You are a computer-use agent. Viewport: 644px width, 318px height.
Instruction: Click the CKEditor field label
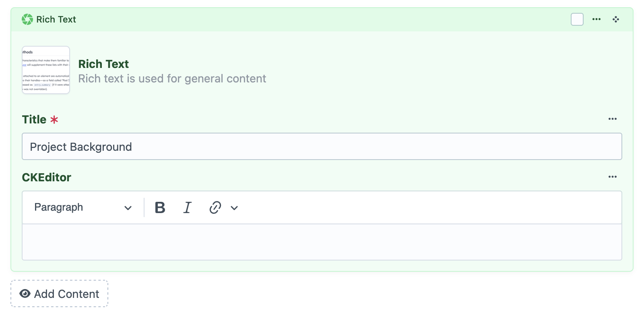coord(46,177)
